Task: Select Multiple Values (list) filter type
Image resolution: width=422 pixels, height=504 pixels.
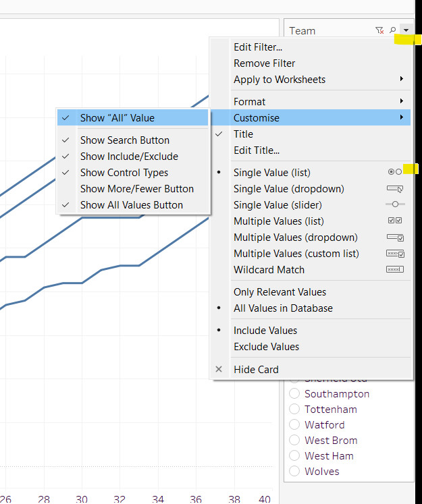Action: click(311, 221)
